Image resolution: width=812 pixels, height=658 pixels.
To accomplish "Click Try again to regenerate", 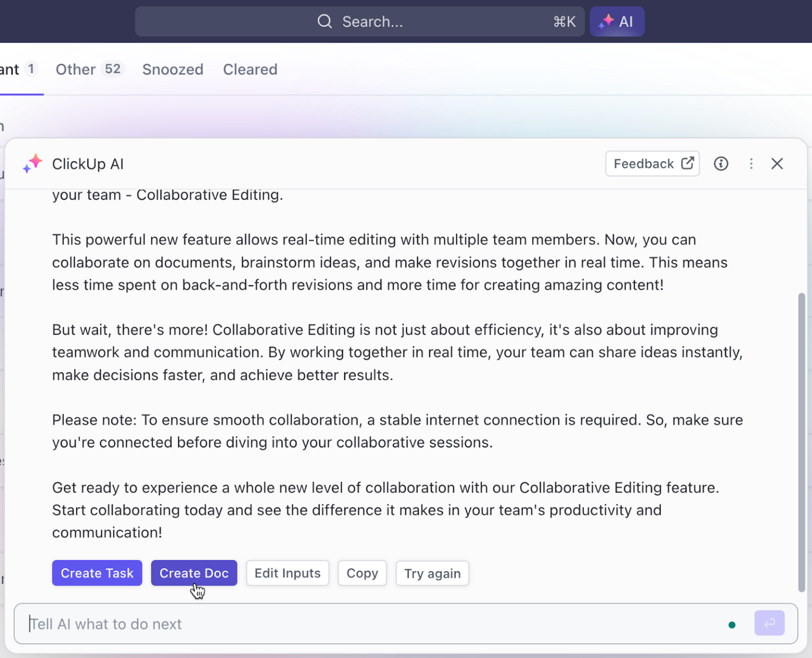I will (432, 573).
